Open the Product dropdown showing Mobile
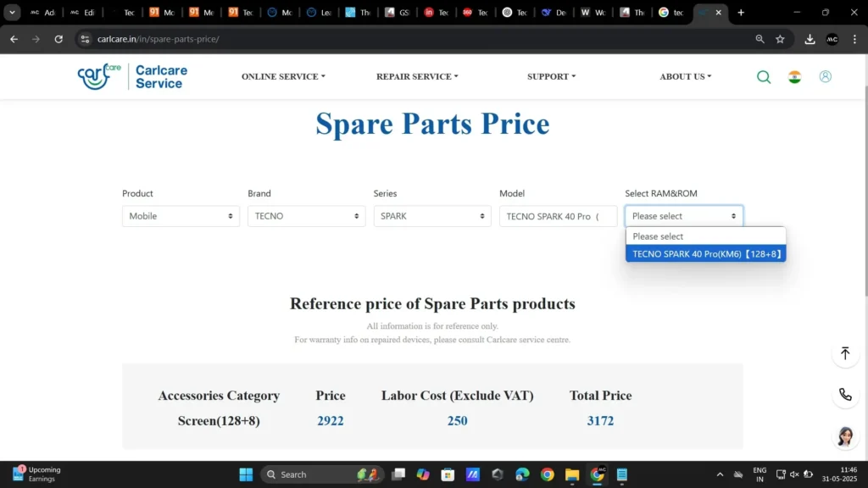This screenshot has width=868, height=488. tap(181, 216)
